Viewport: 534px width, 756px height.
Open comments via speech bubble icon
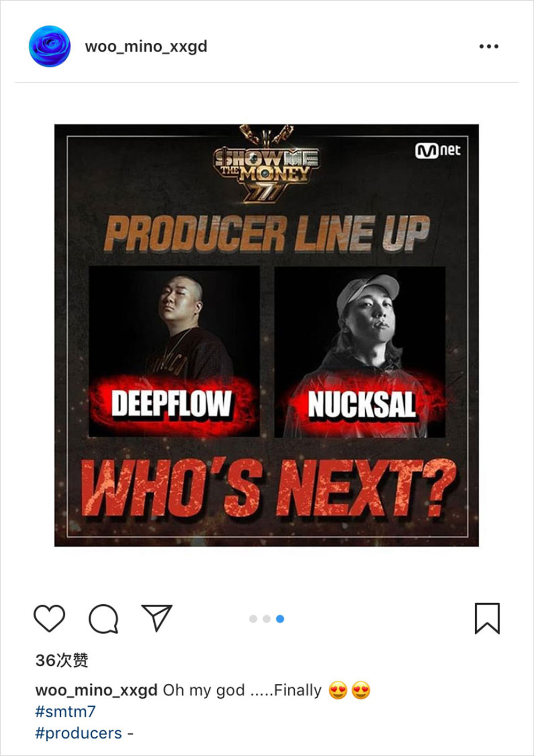104,618
